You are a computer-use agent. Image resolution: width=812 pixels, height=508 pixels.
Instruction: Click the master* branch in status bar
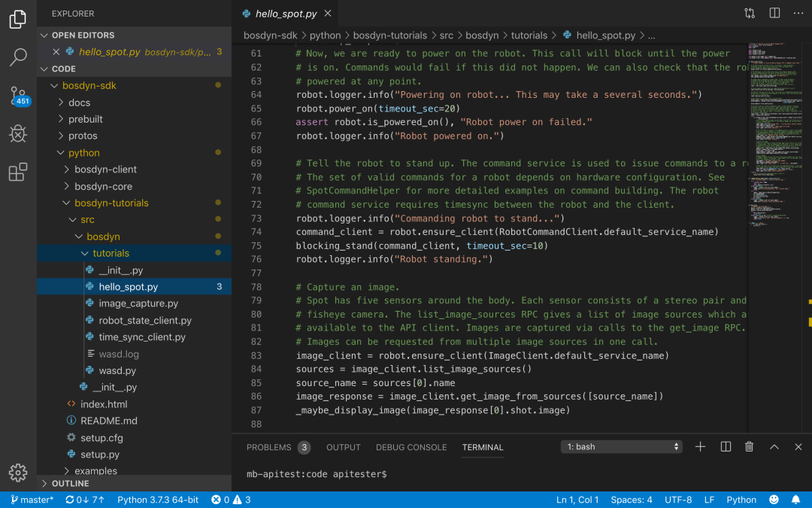[32, 500]
